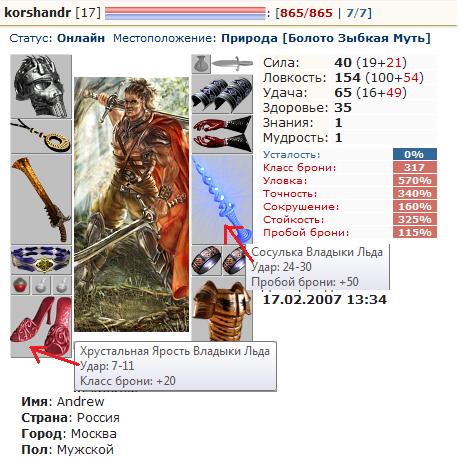
Task: Click the helmet equipment slot icon
Action: 41,86
